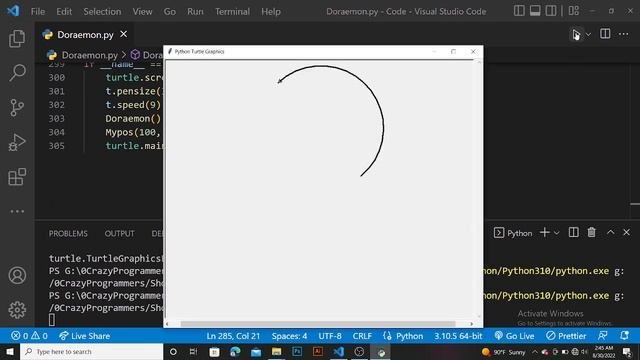
Task: Kill terminal with trash icon
Action: click(x=591, y=233)
